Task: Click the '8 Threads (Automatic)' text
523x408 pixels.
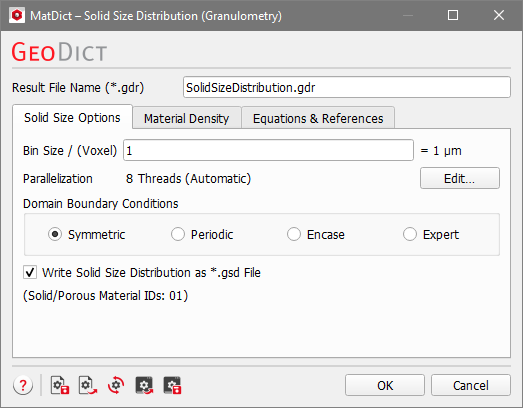Action: click(x=188, y=179)
